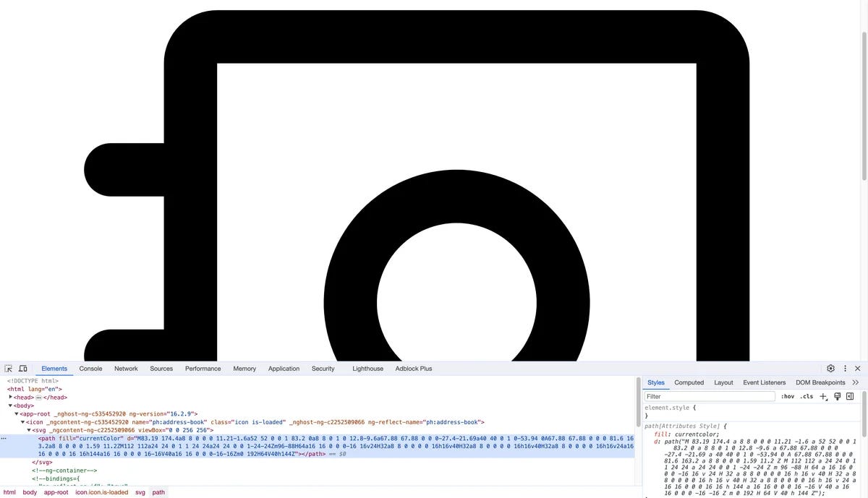Click the html breadcrumb

coord(9,492)
